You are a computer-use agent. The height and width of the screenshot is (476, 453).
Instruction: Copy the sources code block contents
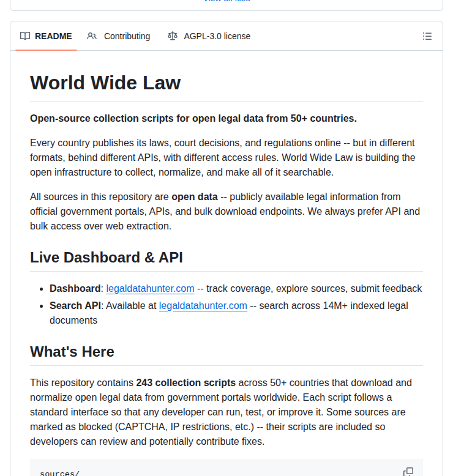[x=408, y=472]
